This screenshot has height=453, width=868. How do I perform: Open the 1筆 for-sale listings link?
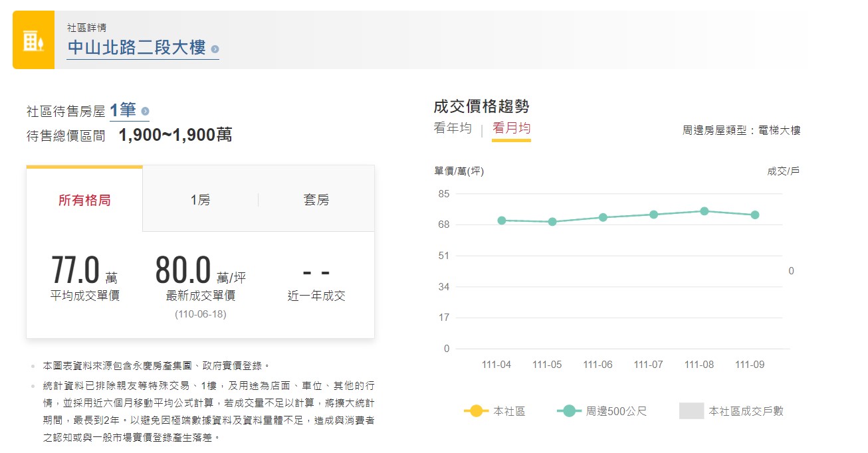(x=123, y=110)
